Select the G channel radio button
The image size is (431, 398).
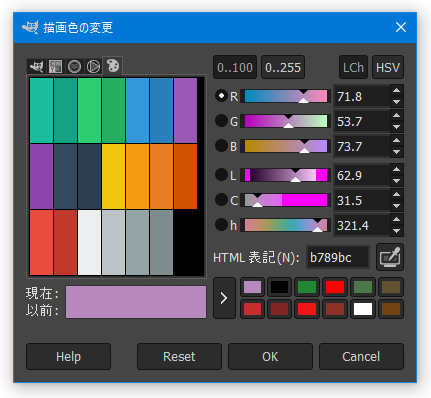(x=221, y=121)
